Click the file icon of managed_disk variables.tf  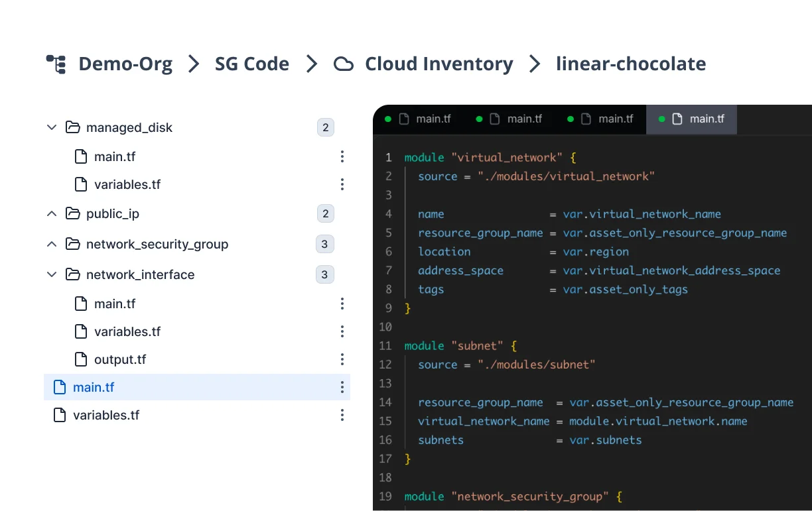pos(81,185)
